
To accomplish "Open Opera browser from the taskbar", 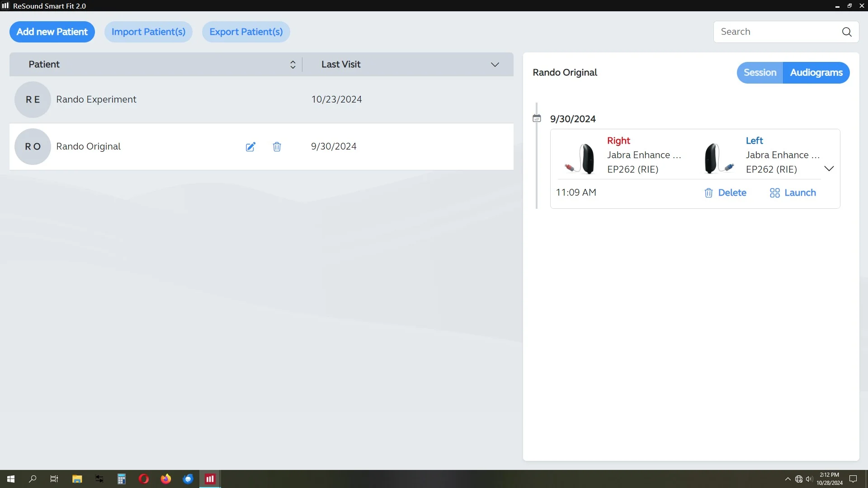I will pos(144,479).
